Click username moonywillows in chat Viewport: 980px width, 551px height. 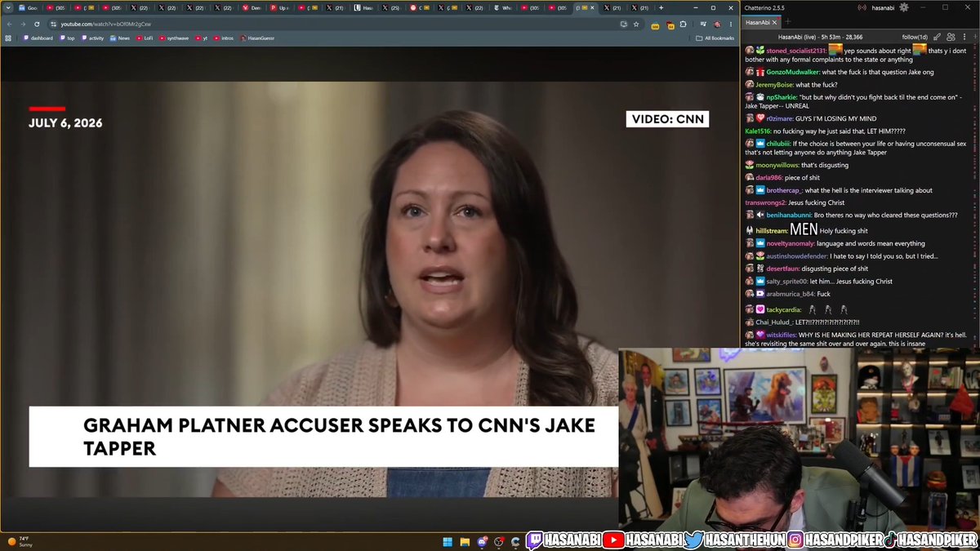tap(777, 165)
